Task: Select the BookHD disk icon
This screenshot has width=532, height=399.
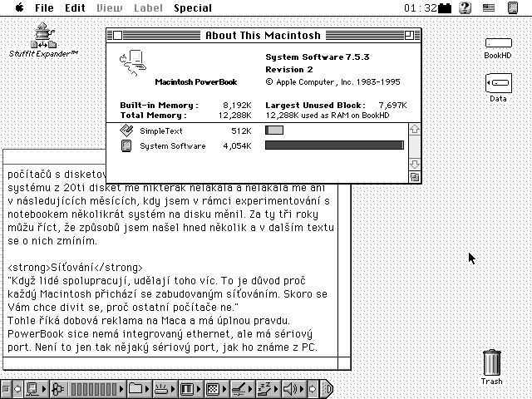Action: (x=498, y=43)
